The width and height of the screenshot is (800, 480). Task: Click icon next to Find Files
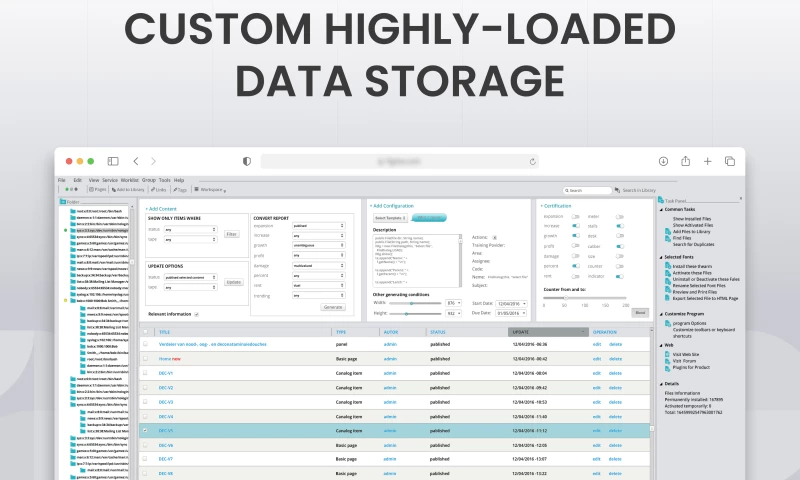668,238
